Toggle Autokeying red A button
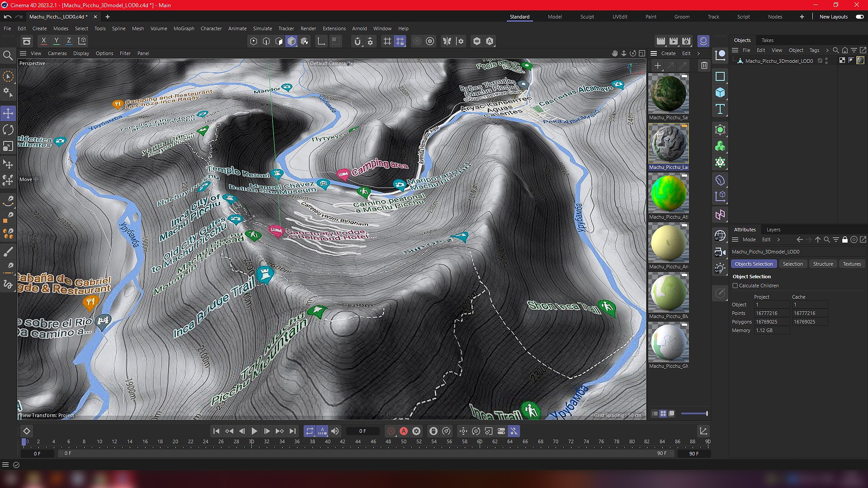 click(404, 431)
